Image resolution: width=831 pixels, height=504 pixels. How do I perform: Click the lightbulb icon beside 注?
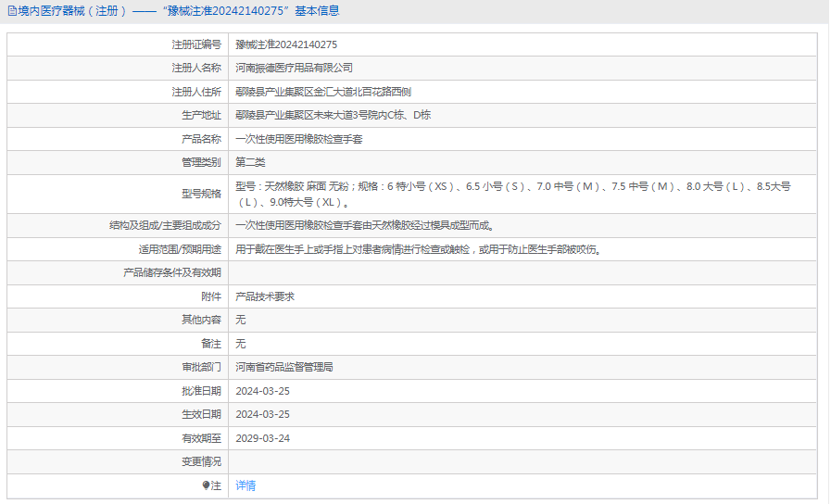pos(207,485)
